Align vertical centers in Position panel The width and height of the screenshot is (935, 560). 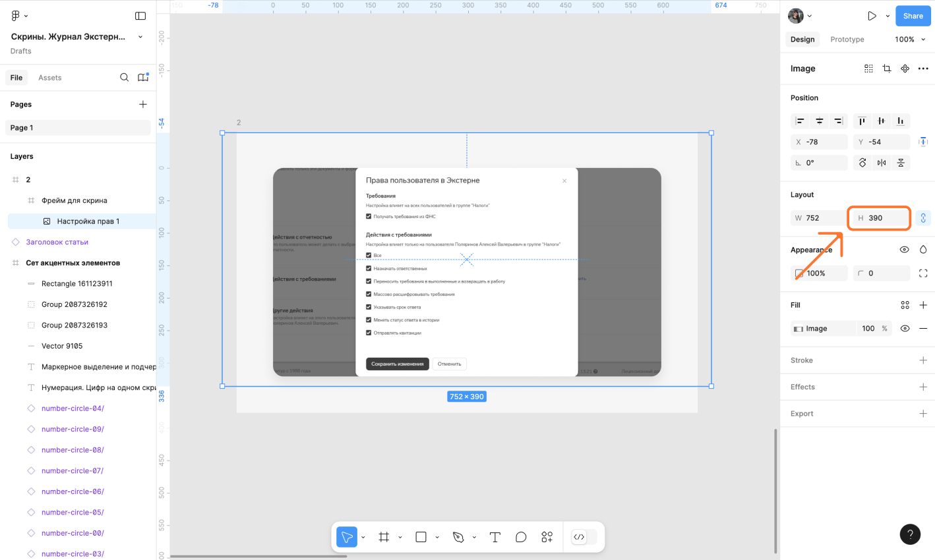(x=881, y=121)
